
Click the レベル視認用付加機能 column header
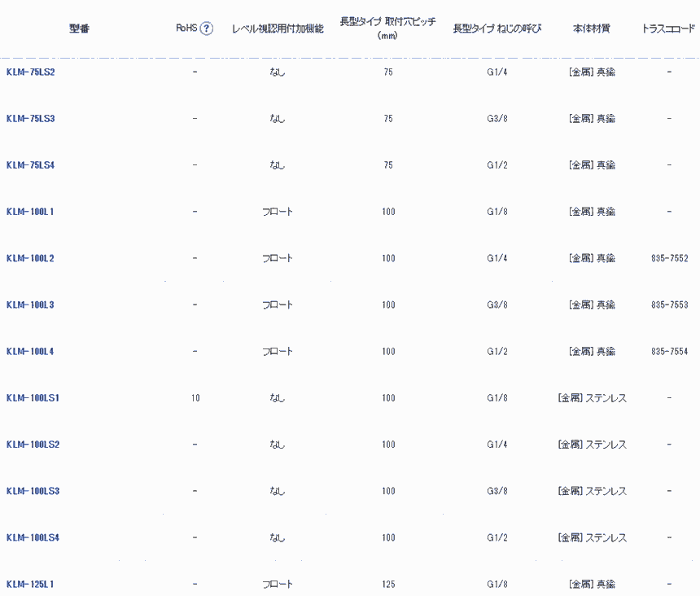tap(278, 28)
